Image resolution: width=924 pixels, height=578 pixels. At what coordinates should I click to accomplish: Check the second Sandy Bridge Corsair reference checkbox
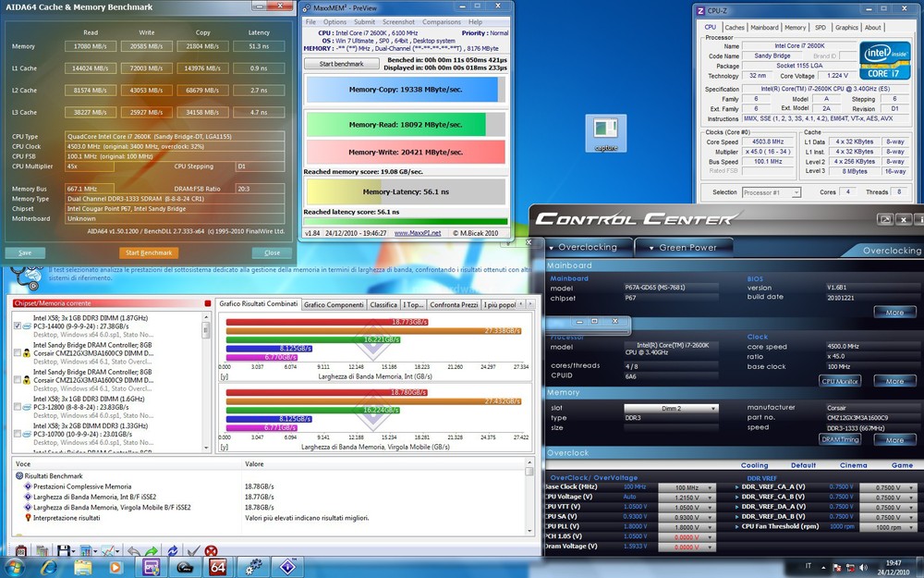pos(17,380)
